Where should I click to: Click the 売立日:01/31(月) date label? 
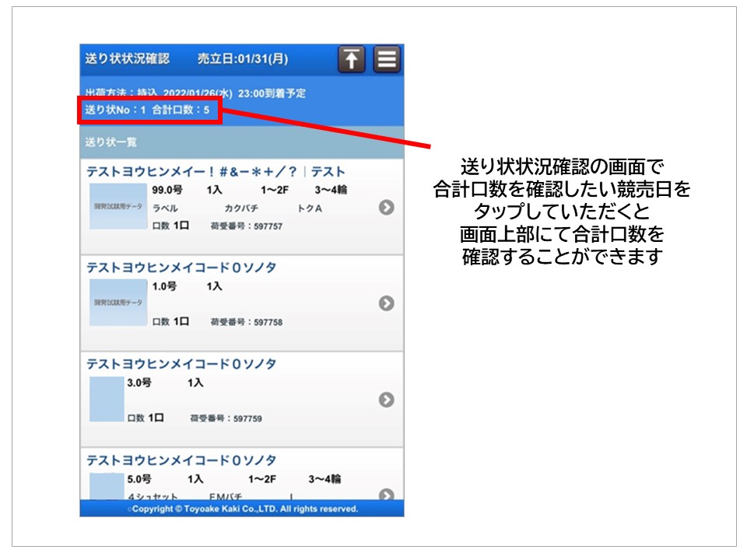pyautogui.click(x=242, y=59)
